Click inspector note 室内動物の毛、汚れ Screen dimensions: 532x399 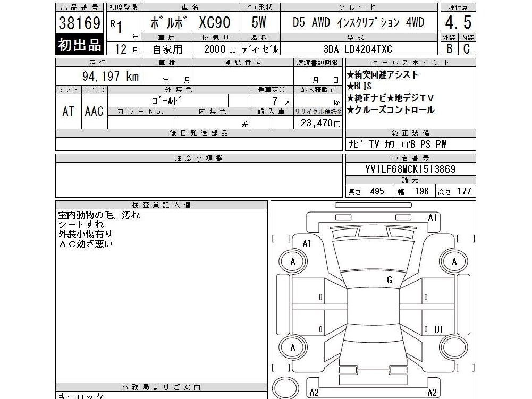(x=99, y=215)
